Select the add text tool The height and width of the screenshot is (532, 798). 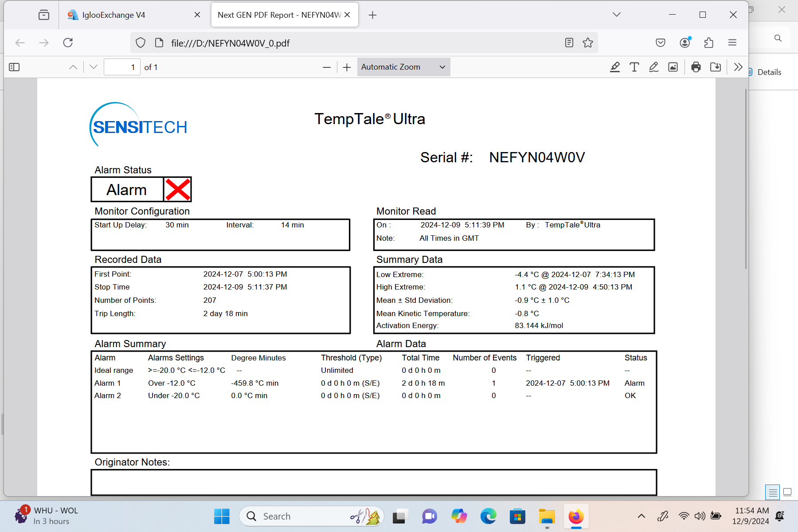[634, 67]
